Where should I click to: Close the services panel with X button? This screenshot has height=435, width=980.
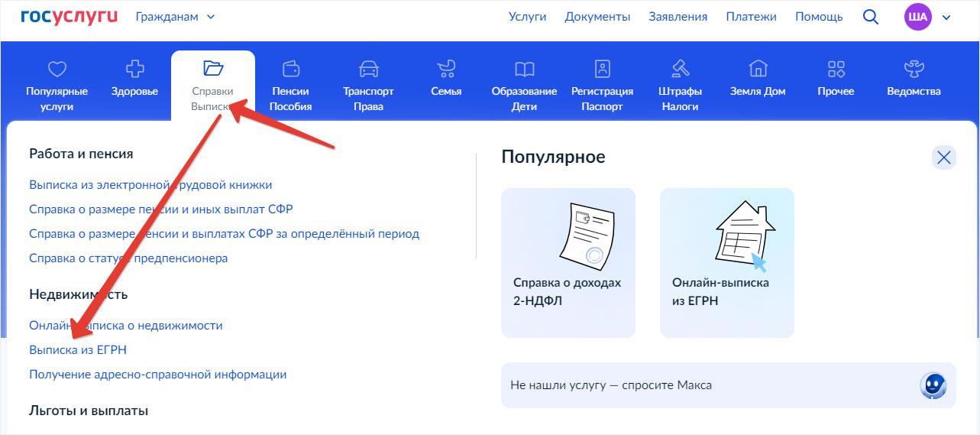click(944, 157)
